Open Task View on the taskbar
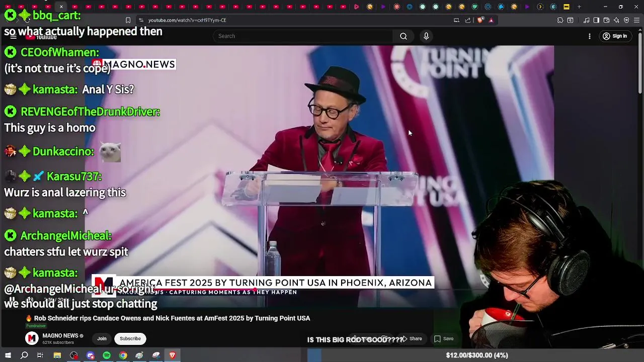The width and height of the screenshot is (644, 362). (x=40, y=355)
